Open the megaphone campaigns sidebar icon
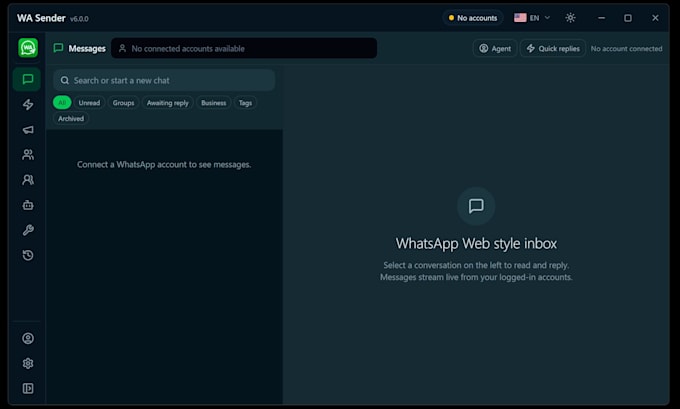680x409 pixels. tap(28, 130)
